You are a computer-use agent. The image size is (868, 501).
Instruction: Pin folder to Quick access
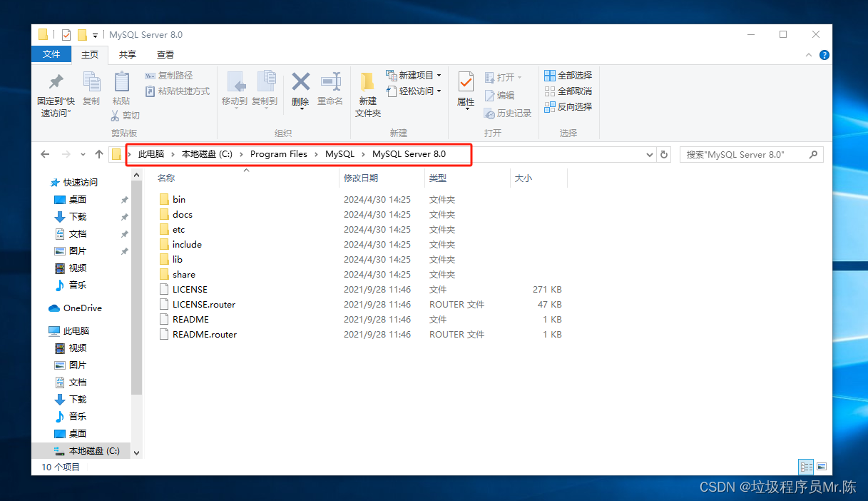coord(56,95)
